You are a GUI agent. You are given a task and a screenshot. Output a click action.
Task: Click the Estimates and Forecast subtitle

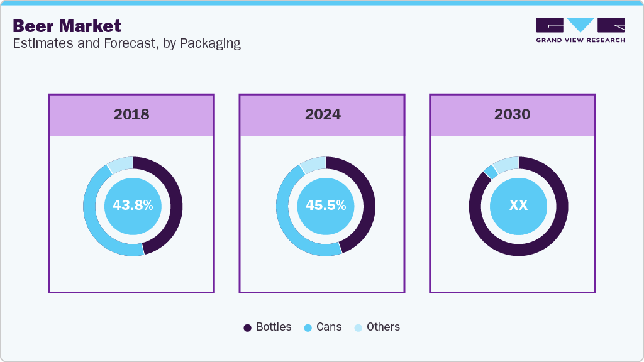126,43
